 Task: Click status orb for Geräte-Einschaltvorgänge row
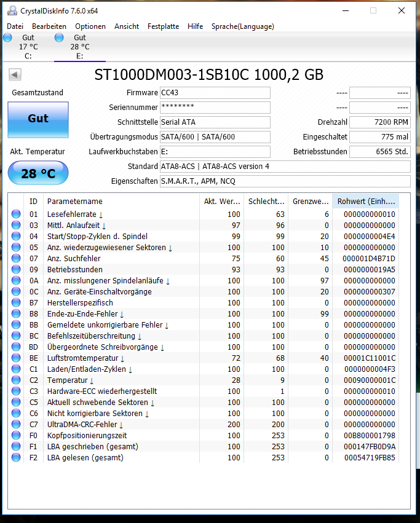pos(16,291)
